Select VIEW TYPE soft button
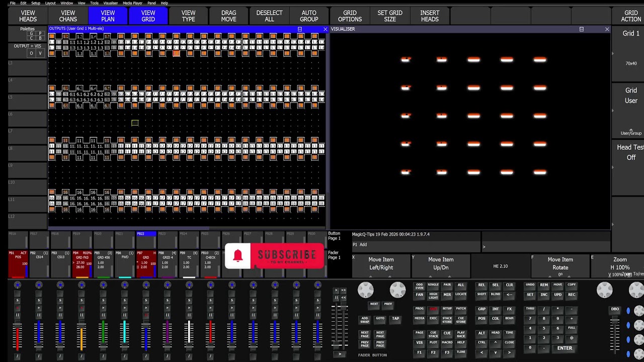This screenshot has height=362, width=644. 188,16
